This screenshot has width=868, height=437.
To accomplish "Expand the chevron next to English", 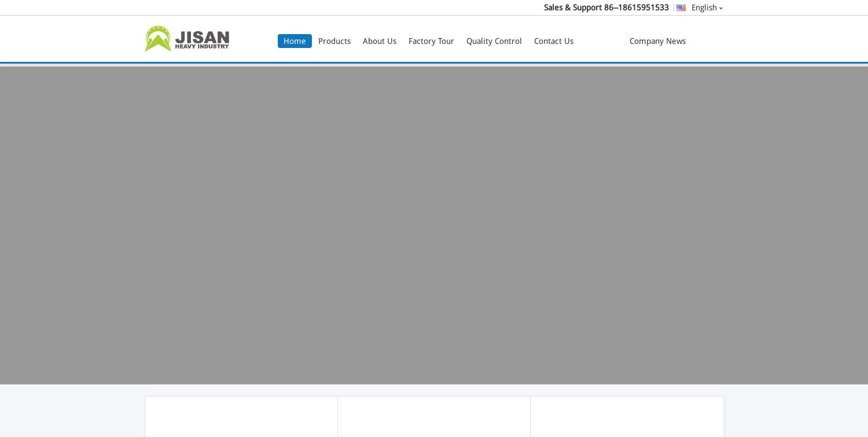I will [721, 8].
